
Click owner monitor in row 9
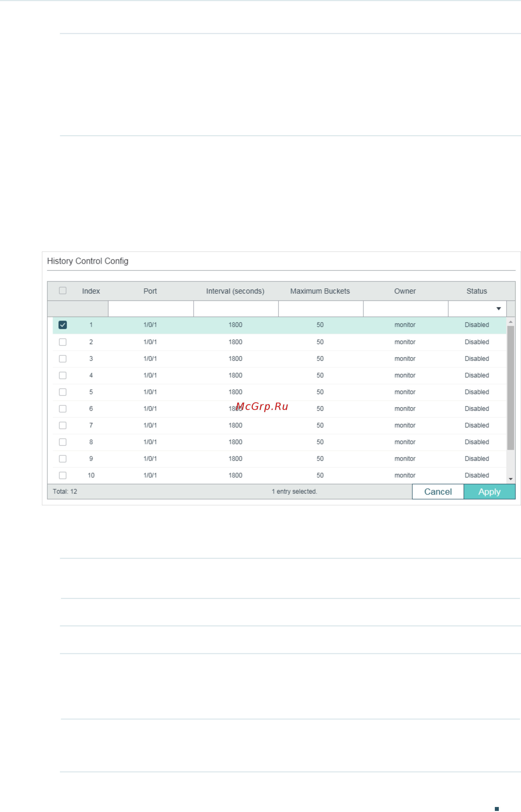[x=405, y=459]
